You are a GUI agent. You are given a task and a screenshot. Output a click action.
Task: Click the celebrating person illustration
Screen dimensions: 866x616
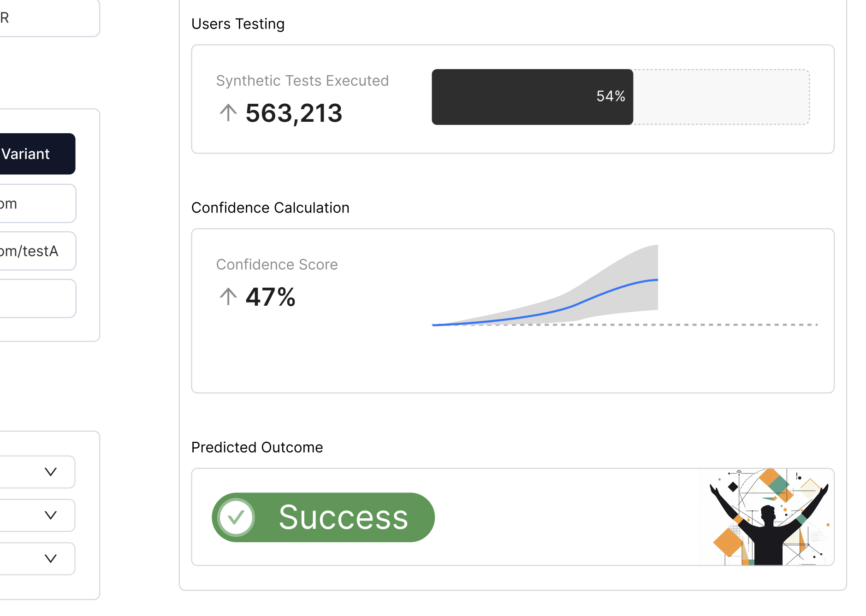pyautogui.click(x=769, y=517)
